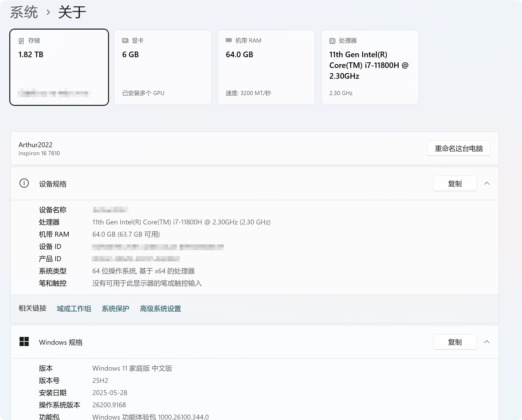Screen dimensions: 522x420
Task: Click the 显卡 graphics card icon
Action: pyautogui.click(x=125, y=41)
